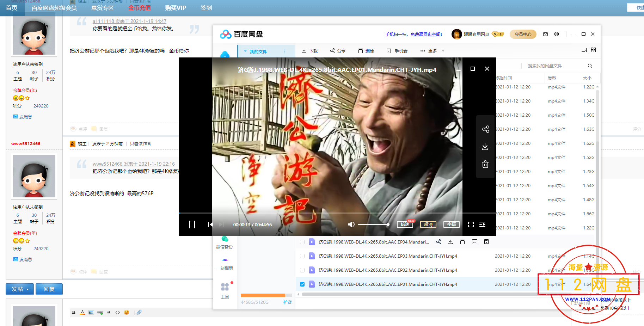Screen dimensions: 644x326
Task: Toggle bold in reply editor
Action: click(x=74, y=312)
